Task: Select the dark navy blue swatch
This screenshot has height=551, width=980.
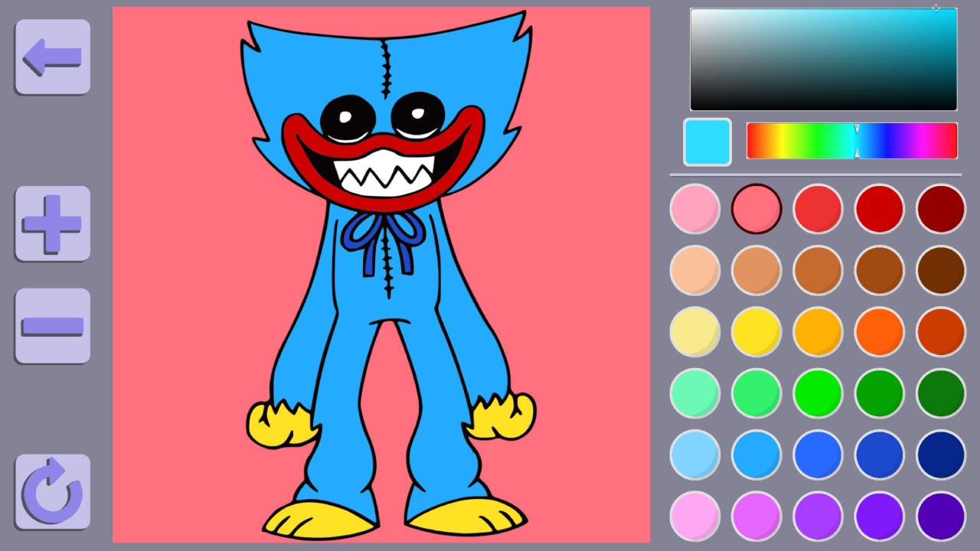Action: (x=939, y=454)
